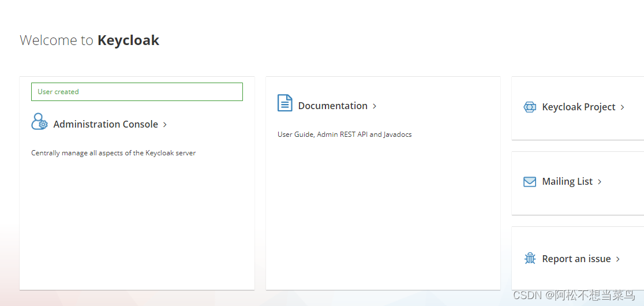Click chevron next to Documentation
This screenshot has height=306, width=644.
[375, 106]
